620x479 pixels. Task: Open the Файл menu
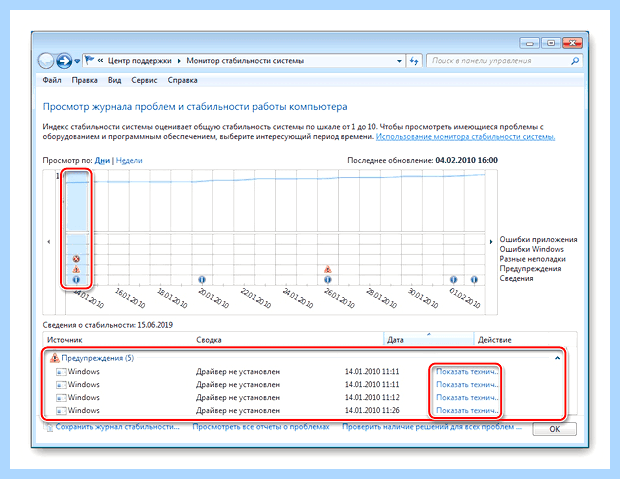coord(52,80)
